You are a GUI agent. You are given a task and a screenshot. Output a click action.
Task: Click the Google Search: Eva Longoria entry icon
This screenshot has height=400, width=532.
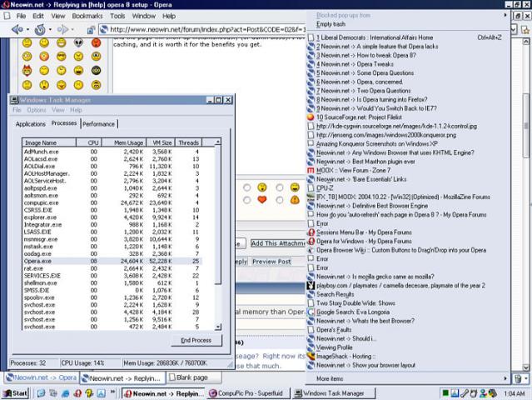310,311
